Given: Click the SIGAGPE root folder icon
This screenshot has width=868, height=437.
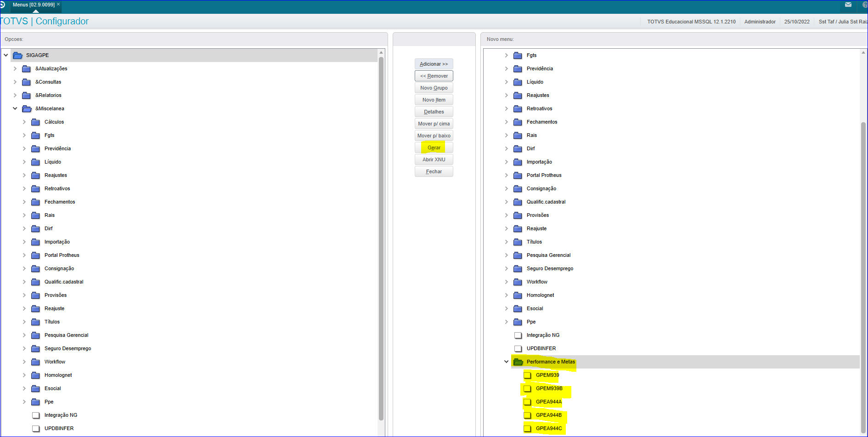Looking at the screenshot, I should [x=18, y=55].
